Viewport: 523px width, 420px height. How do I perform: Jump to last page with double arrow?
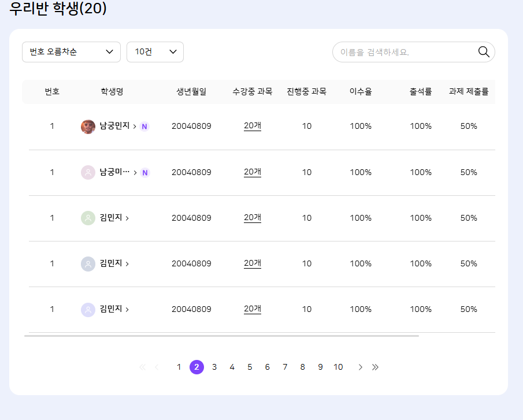[x=375, y=367]
